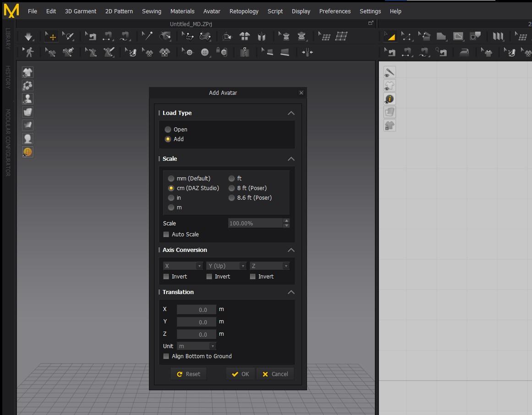
Task: Click the Translation X input field
Action: 197,310
